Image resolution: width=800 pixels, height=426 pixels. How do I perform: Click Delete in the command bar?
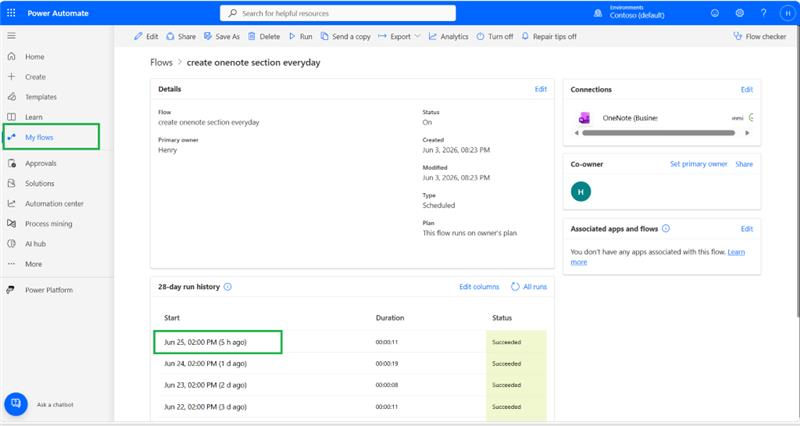[x=264, y=36]
